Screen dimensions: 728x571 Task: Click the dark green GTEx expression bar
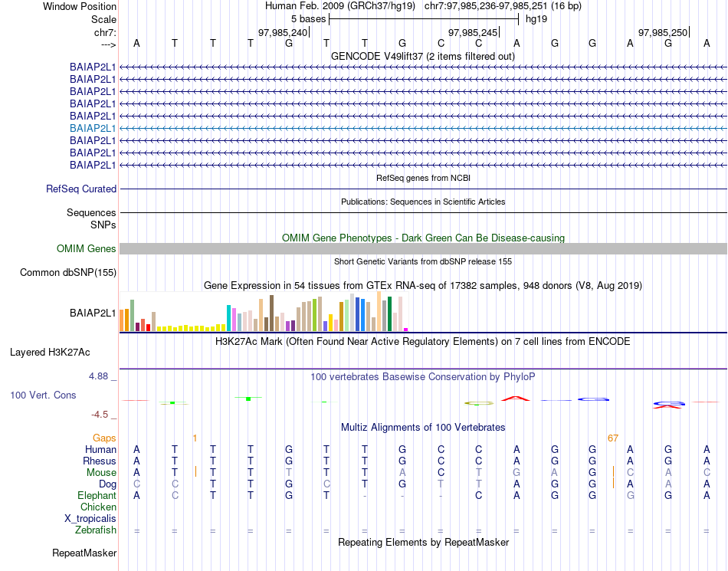tap(389, 314)
